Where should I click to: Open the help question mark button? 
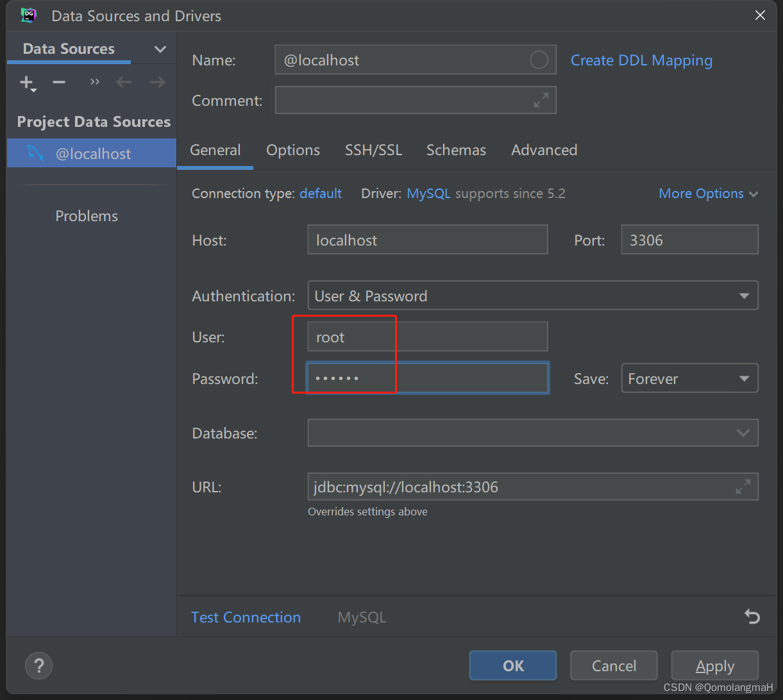coord(38,665)
